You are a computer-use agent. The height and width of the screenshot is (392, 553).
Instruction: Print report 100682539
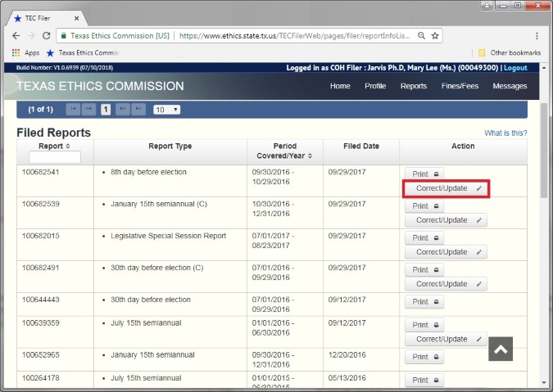424,206
